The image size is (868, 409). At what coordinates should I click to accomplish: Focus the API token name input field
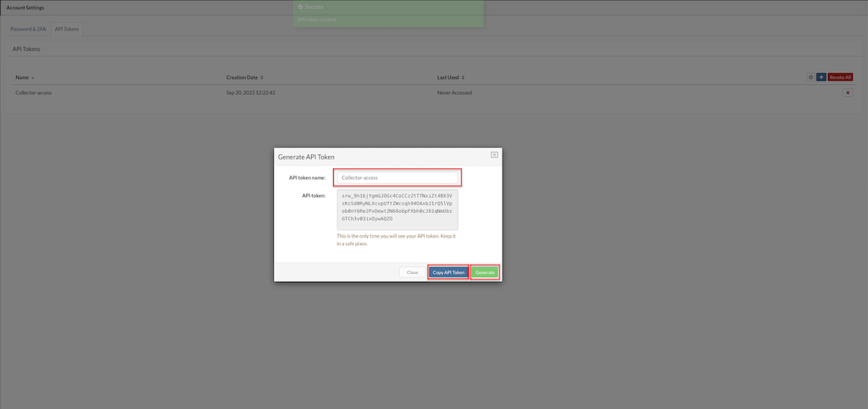tap(397, 177)
